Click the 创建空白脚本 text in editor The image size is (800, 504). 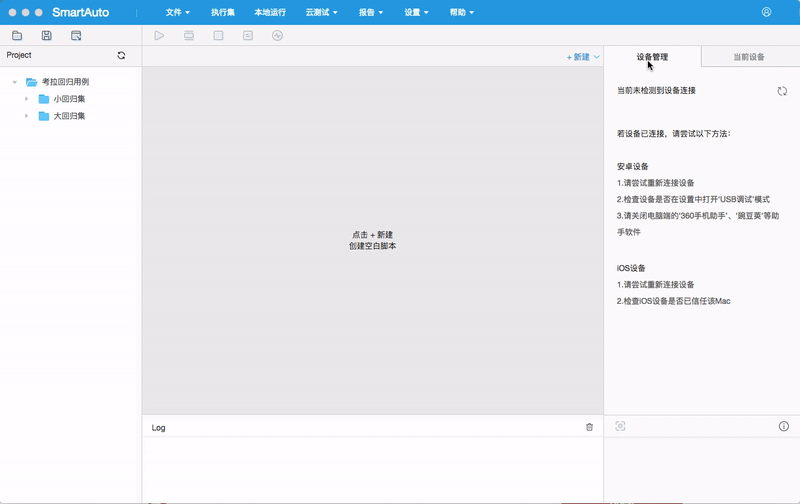[372, 246]
